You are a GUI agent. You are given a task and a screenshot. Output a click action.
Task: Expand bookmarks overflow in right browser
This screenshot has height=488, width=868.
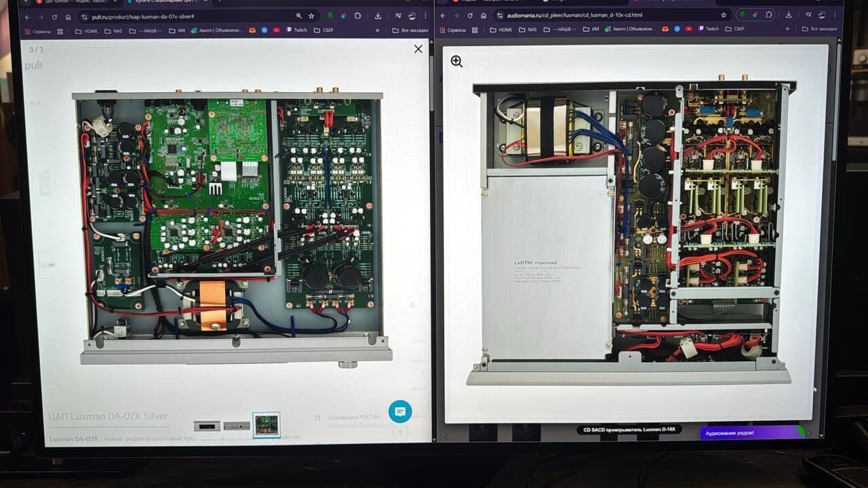tap(787, 29)
